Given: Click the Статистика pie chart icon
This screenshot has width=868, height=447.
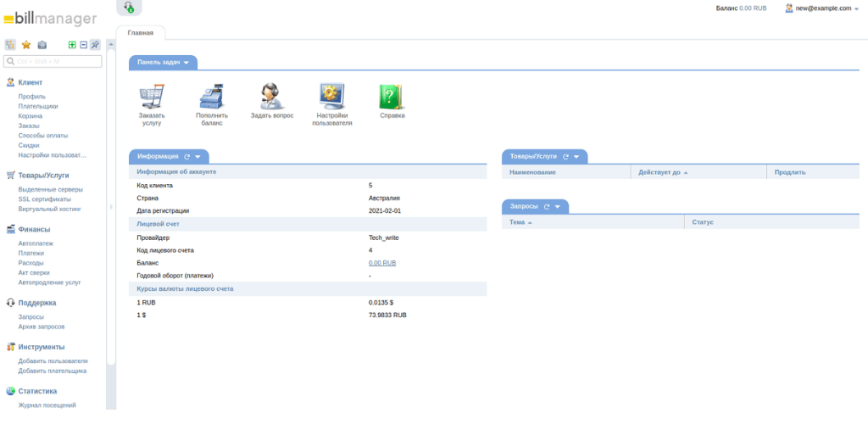Looking at the screenshot, I should pos(10,391).
